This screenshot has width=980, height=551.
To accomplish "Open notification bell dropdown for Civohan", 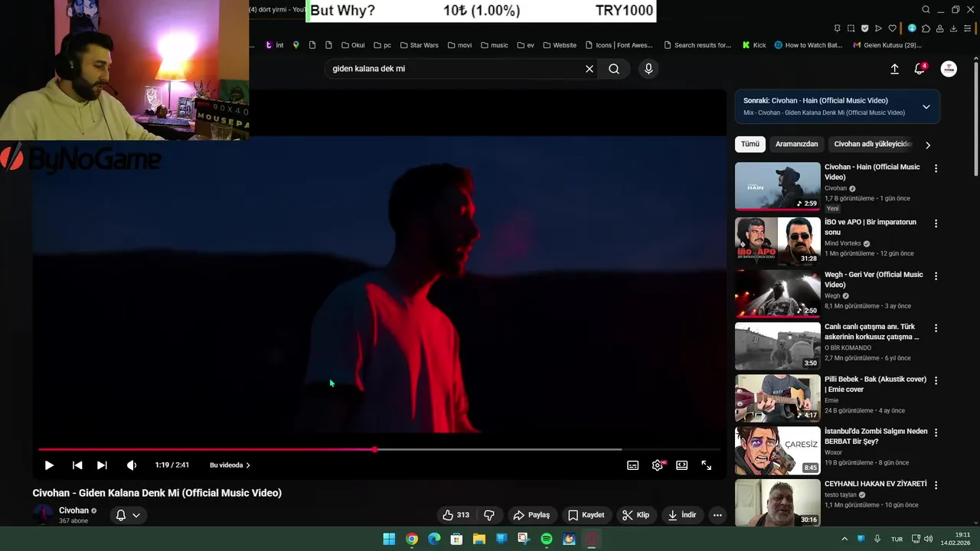I will [x=128, y=515].
